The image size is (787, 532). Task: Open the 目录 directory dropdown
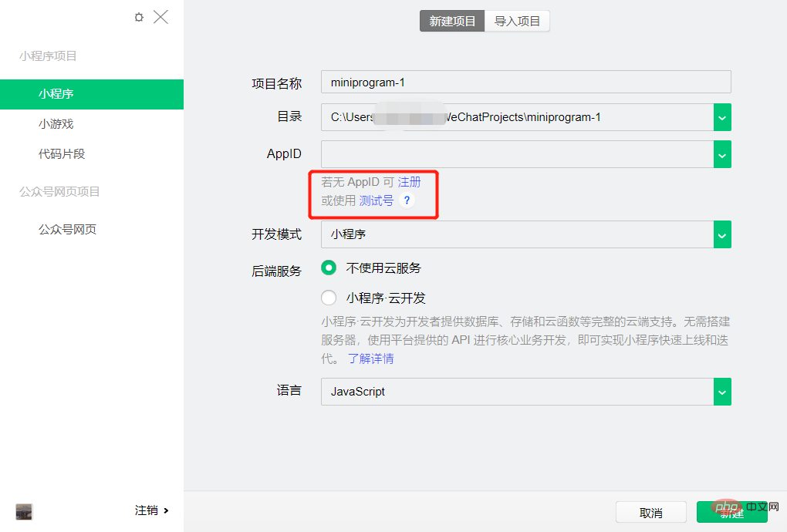[721, 117]
